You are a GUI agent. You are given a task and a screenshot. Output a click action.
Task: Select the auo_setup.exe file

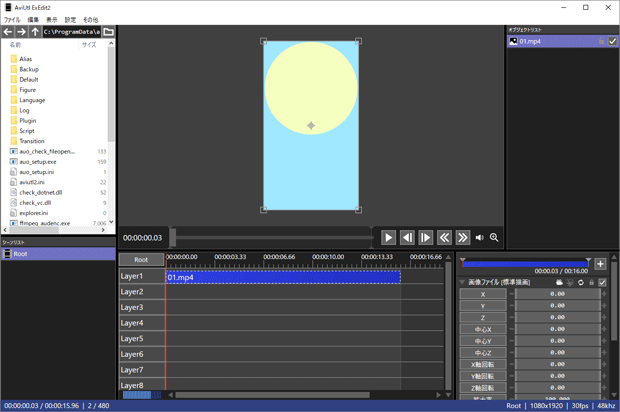pos(38,162)
